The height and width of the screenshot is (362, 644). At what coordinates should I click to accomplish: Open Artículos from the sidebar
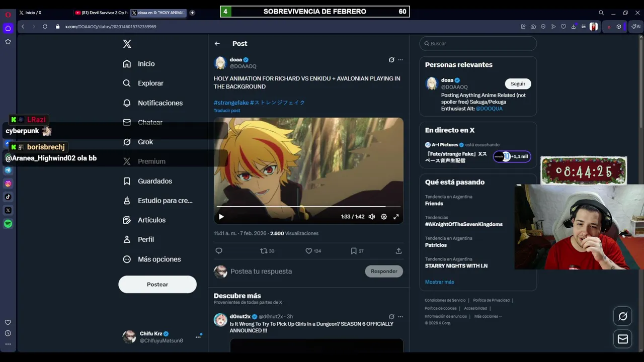point(144,220)
